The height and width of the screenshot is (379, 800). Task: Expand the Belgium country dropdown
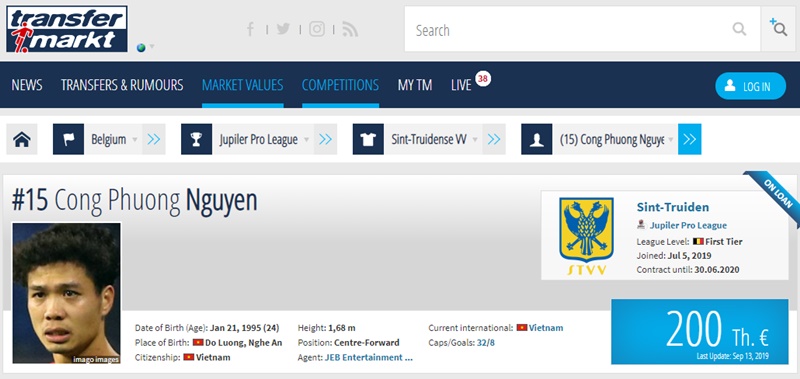click(135, 139)
